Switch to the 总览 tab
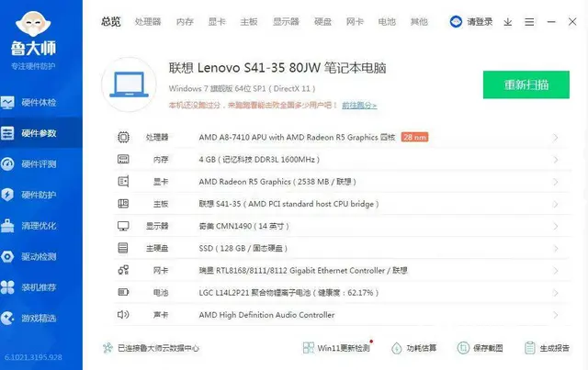 tap(111, 22)
